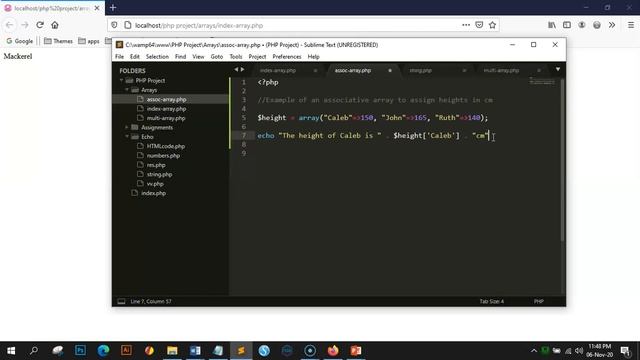640x360 pixels.
Task: Open taskbar clock and date
Action: (599, 351)
